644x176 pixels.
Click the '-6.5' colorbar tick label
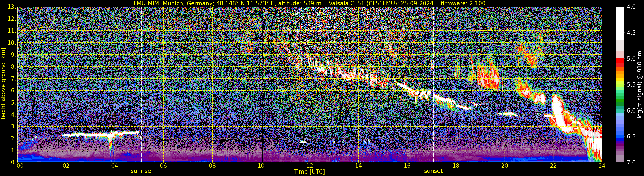click(x=630, y=137)
